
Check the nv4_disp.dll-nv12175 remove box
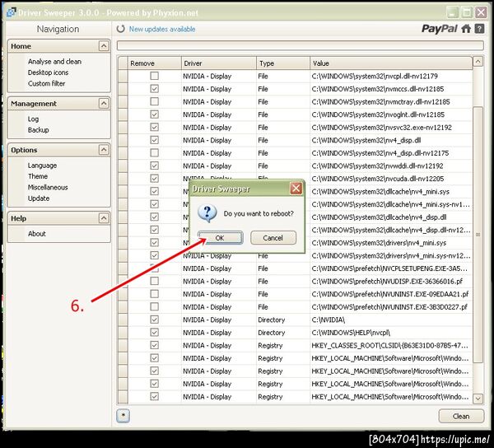pyautogui.click(x=155, y=153)
